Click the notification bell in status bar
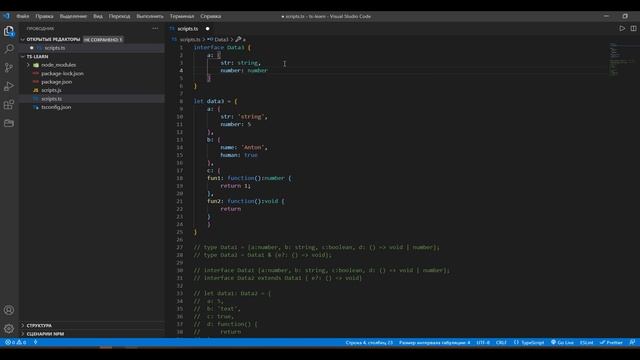This screenshot has width=640, height=360. (x=632, y=342)
